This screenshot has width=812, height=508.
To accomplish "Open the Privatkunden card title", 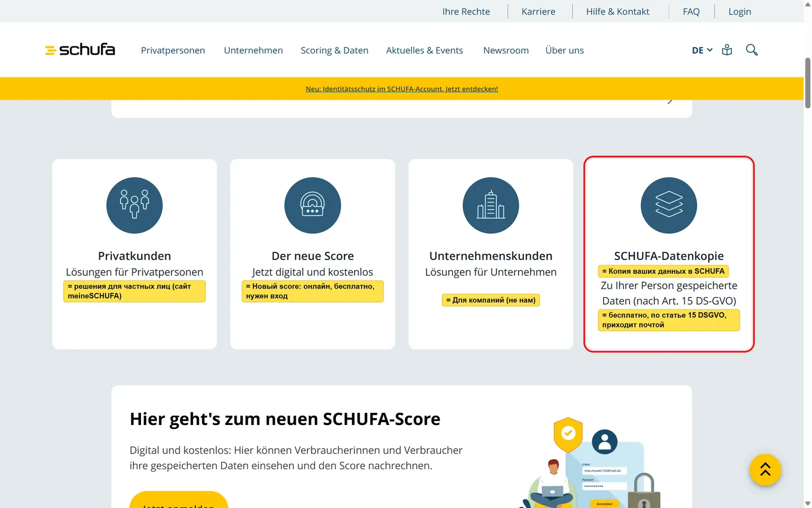I will [x=135, y=256].
